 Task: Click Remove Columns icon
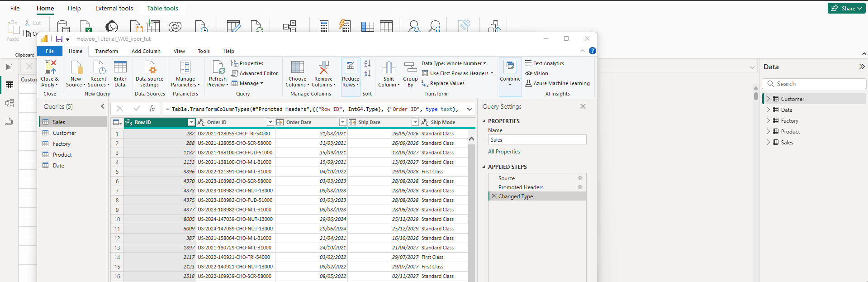coord(323,67)
